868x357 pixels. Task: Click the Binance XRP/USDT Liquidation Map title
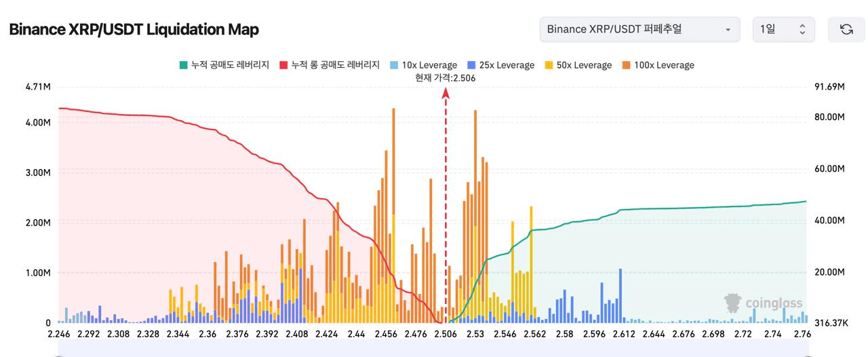coord(134,30)
